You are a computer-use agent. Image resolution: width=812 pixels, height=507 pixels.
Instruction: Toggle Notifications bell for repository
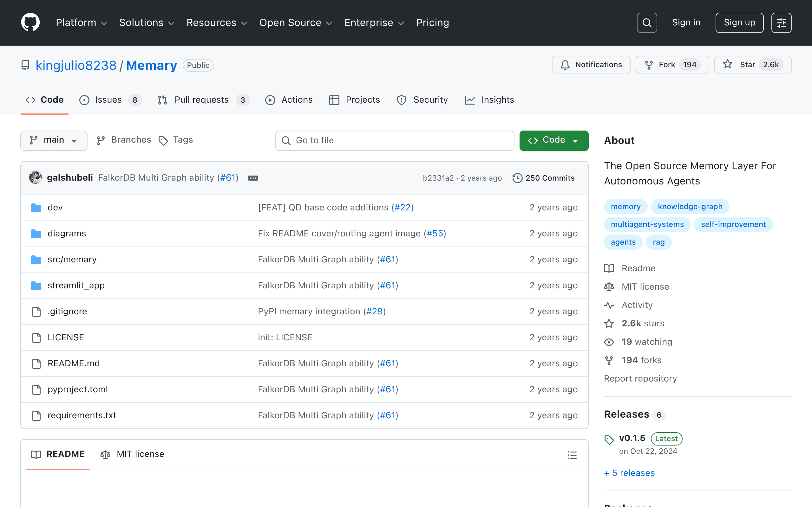point(591,64)
